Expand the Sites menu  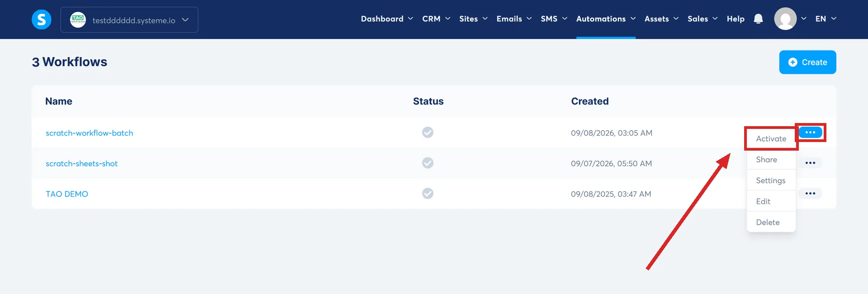(x=473, y=19)
